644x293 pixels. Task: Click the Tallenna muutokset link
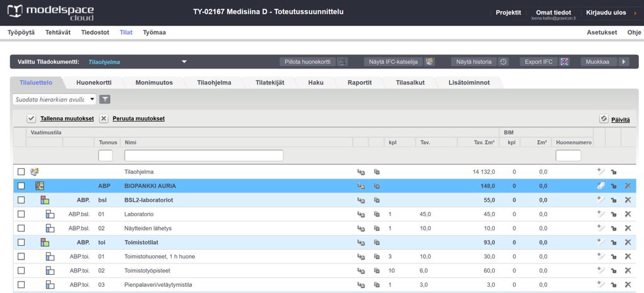click(x=67, y=118)
